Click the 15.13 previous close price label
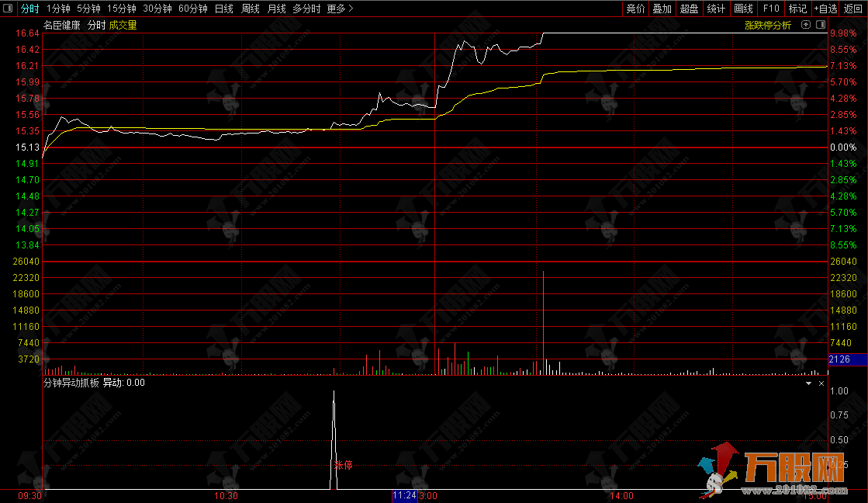 click(27, 147)
